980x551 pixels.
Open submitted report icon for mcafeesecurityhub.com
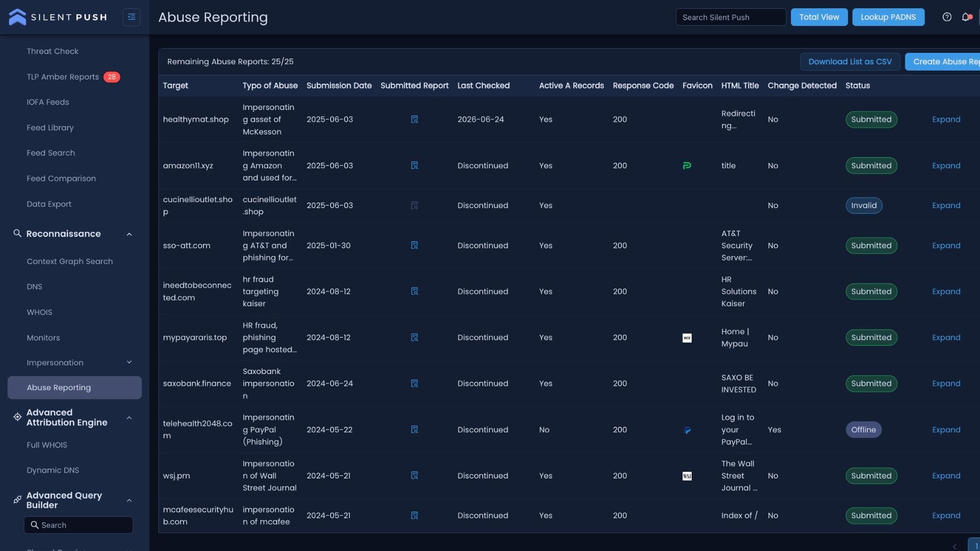tap(414, 515)
